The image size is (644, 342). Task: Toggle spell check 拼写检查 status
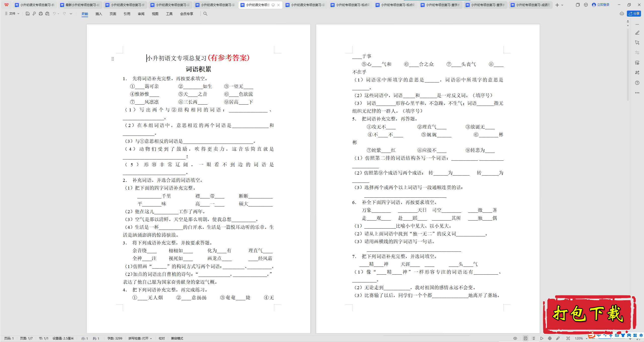pos(140,338)
